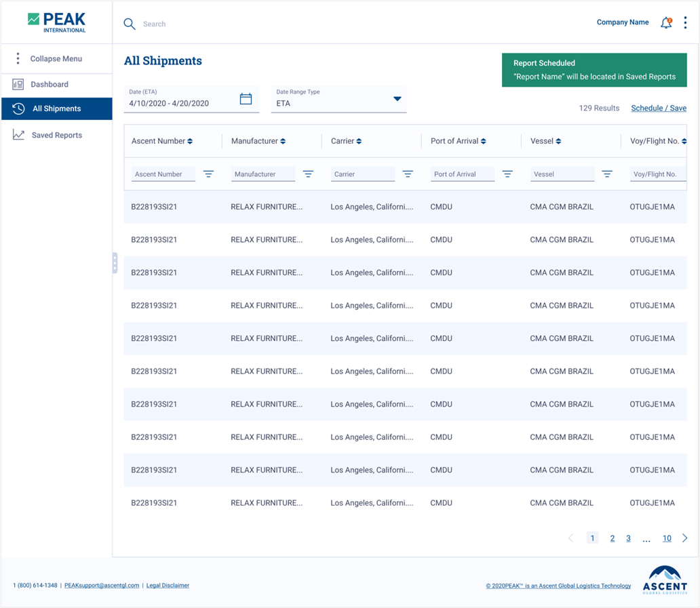This screenshot has height=608, width=700.
Task: Navigate to Dashboard in sidebar
Action: [49, 85]
